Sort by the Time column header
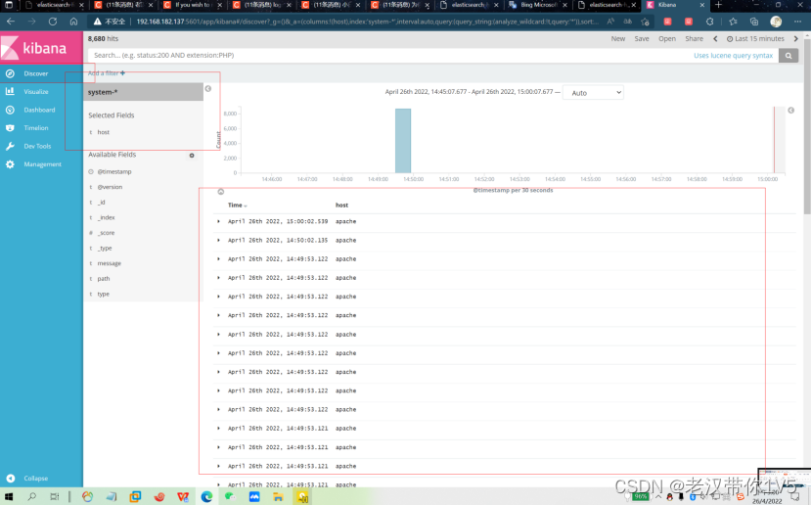This screenshot has height=505, width=812. pos(237,206)
